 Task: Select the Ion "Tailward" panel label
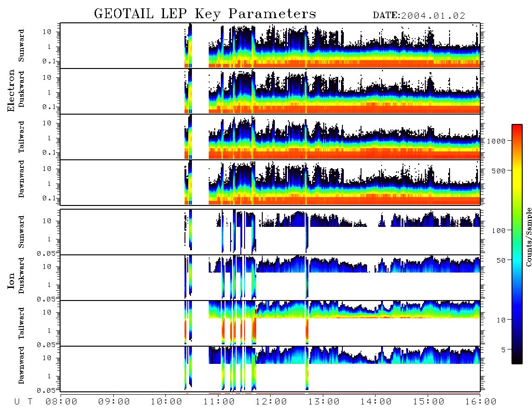coord(21,323)
